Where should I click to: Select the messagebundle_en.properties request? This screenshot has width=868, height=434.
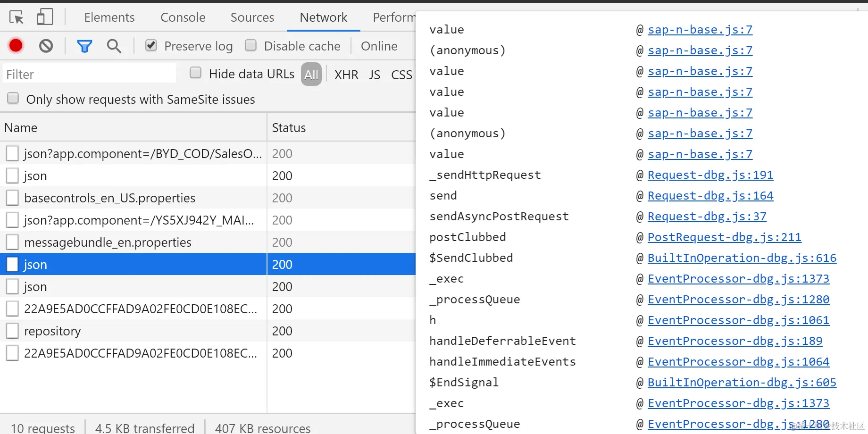click(208, 242)
